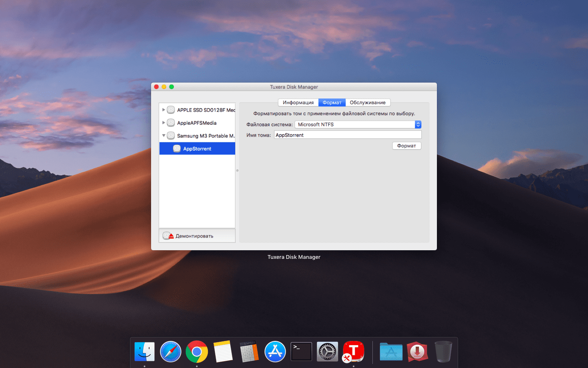Open Tuxera Disk Manager from the Dock
Screen dimensions: 588x368
(353, 351)
